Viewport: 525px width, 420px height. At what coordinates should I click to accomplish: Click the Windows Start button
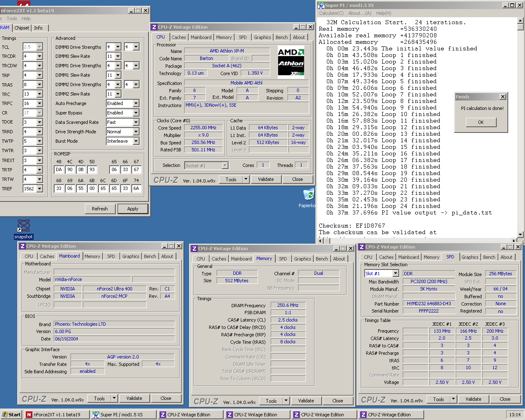pos(11,415)
